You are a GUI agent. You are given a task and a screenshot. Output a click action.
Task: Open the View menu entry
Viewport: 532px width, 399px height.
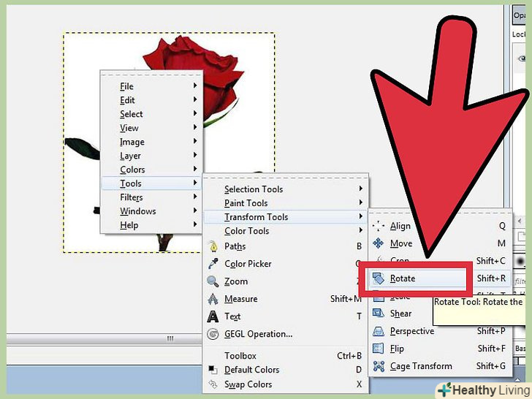(151, 128)
